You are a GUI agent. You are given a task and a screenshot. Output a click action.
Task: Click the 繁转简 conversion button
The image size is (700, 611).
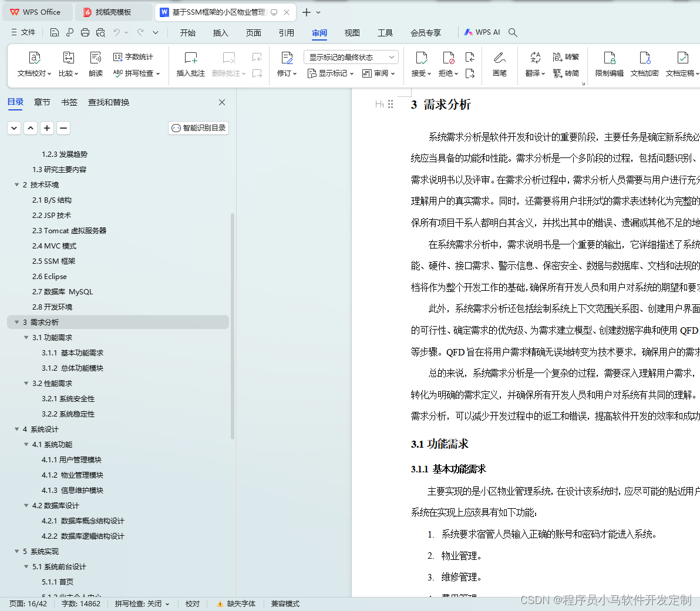[x=566, y=73]
